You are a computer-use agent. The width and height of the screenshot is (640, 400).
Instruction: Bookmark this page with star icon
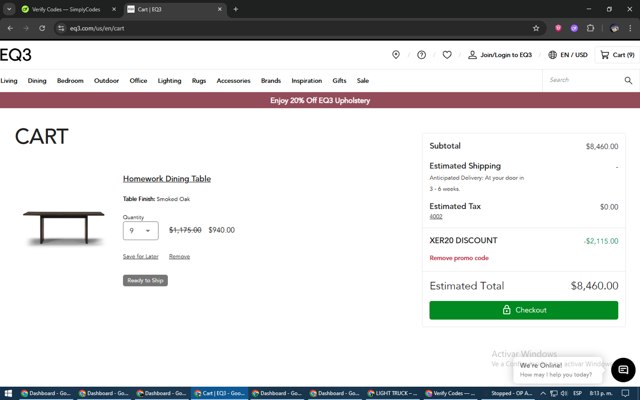536,28
